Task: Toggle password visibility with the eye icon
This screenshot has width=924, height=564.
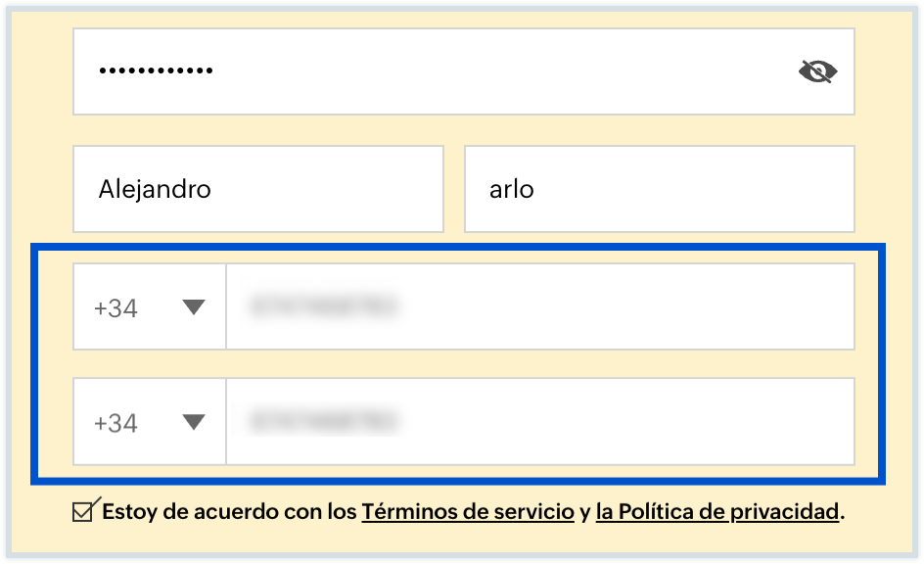Action: tap(817, 70)
